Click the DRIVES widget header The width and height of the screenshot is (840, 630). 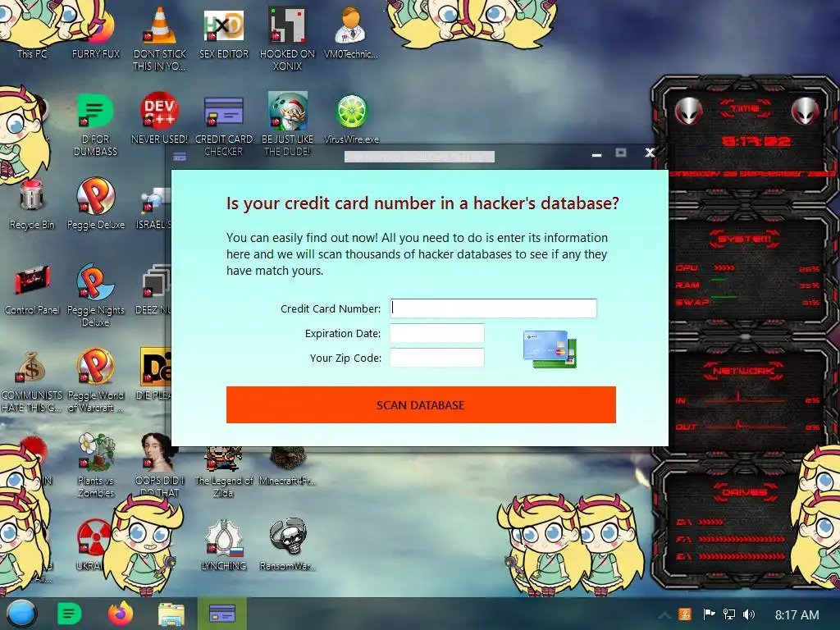[x=745, y=491]
